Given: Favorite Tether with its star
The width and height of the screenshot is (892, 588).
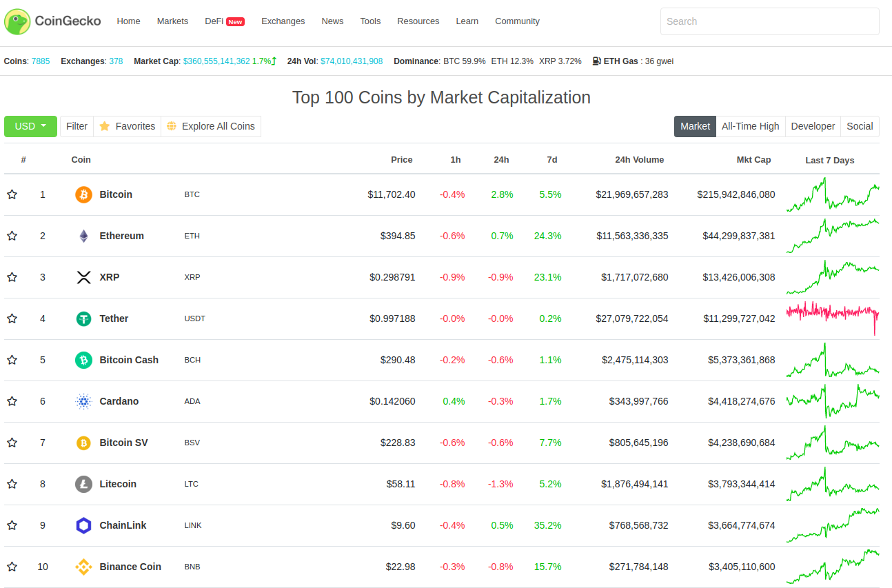Looking at the screenshot, I should coord(12,318).
